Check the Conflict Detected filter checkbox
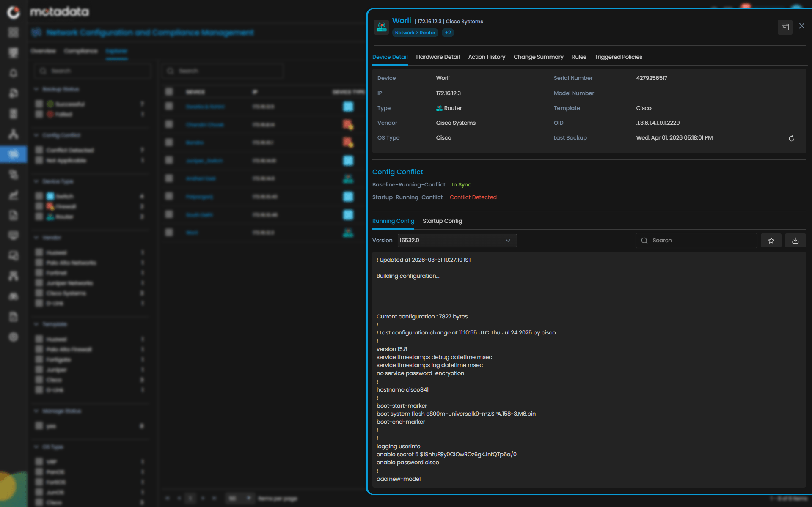812x507 pixels. tap(39, 150)
